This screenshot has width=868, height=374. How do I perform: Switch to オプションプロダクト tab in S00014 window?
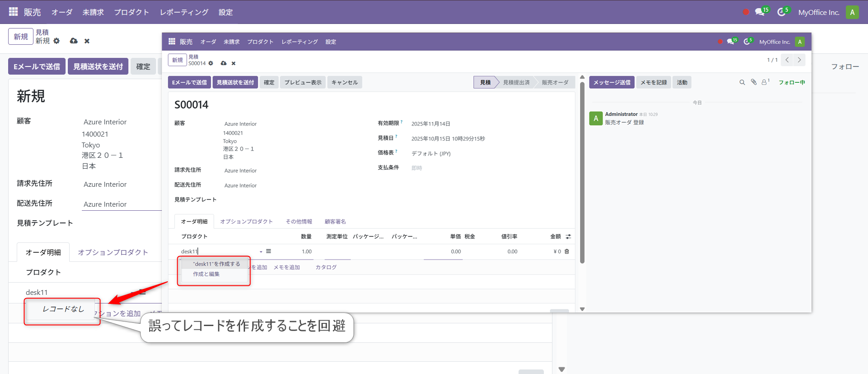[246, 222]
